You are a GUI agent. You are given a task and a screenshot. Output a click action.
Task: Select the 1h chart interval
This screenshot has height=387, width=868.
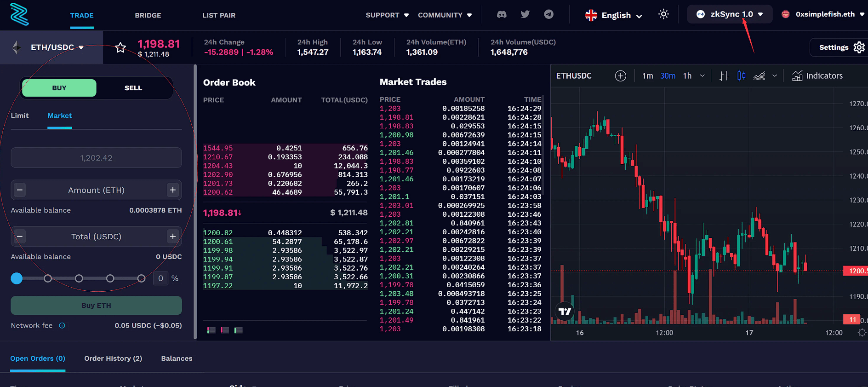coord(687,76)
